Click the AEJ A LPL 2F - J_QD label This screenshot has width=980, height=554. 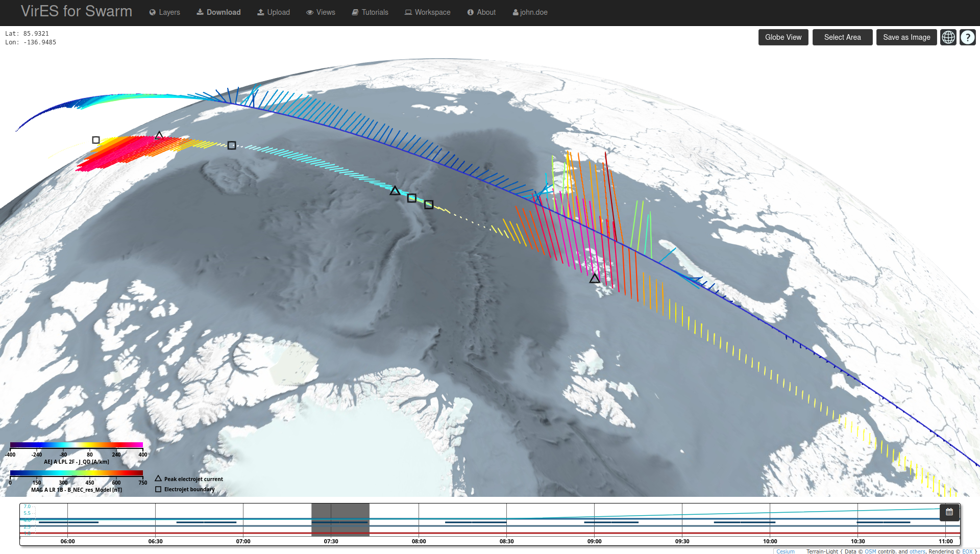click(77, 462)
